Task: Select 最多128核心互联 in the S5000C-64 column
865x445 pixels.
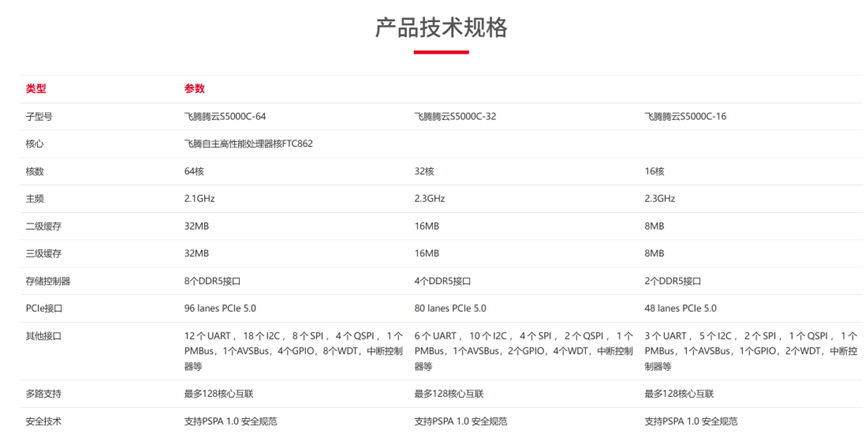Action: (218, 394)
